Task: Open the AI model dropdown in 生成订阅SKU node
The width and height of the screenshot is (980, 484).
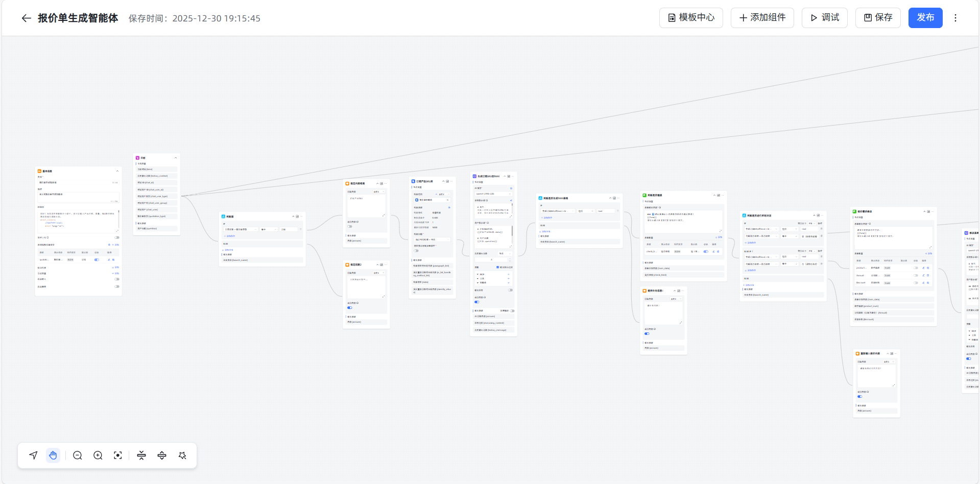Action: tap(493, 194)
